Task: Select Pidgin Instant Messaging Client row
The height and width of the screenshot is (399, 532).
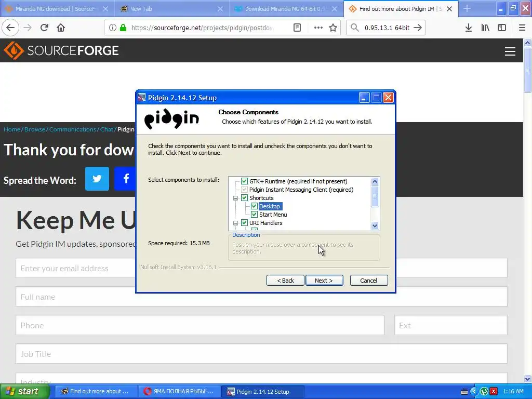Action: [301, 190]
